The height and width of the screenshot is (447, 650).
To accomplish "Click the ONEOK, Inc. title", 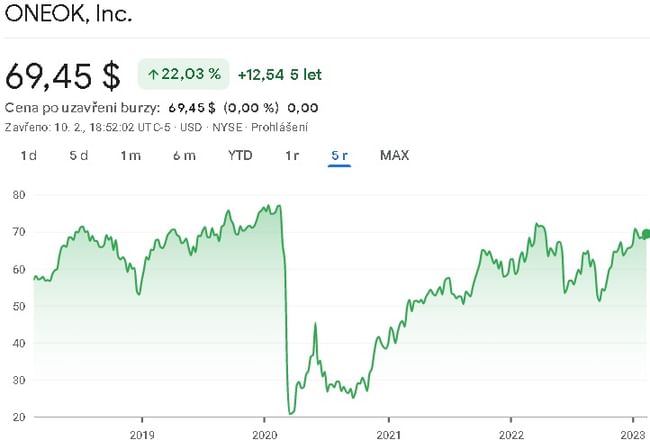I will click(x=68, y=16).
